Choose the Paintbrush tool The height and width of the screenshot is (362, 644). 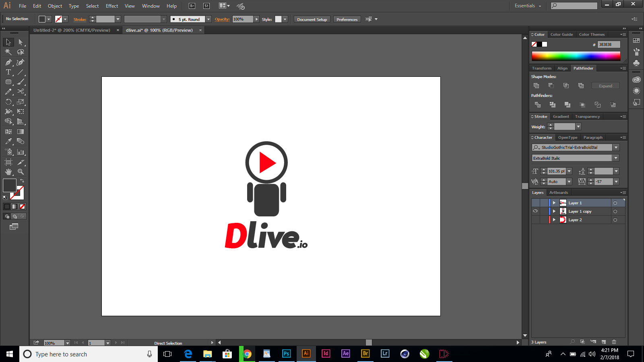(x=21, y=82)
